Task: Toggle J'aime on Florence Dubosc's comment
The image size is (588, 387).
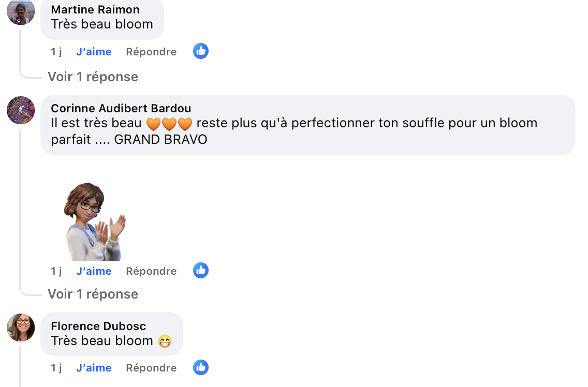Action: [x=94, y=368]
